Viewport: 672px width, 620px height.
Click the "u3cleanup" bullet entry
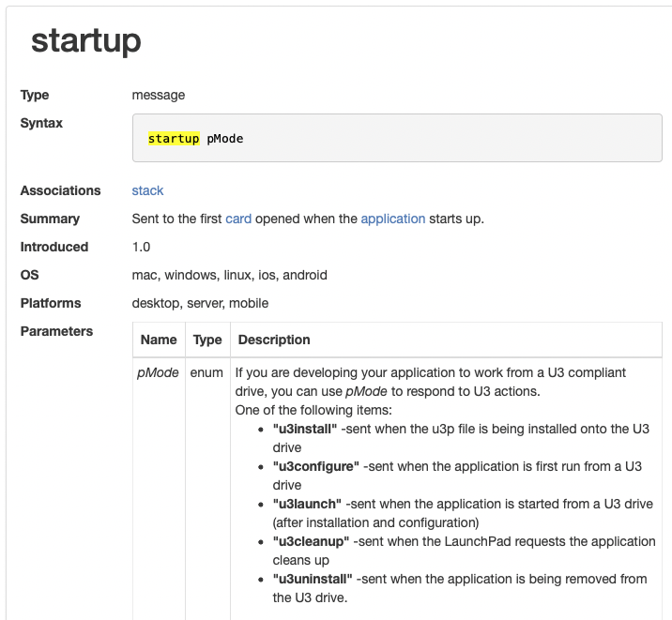click(x=311, y=541)
